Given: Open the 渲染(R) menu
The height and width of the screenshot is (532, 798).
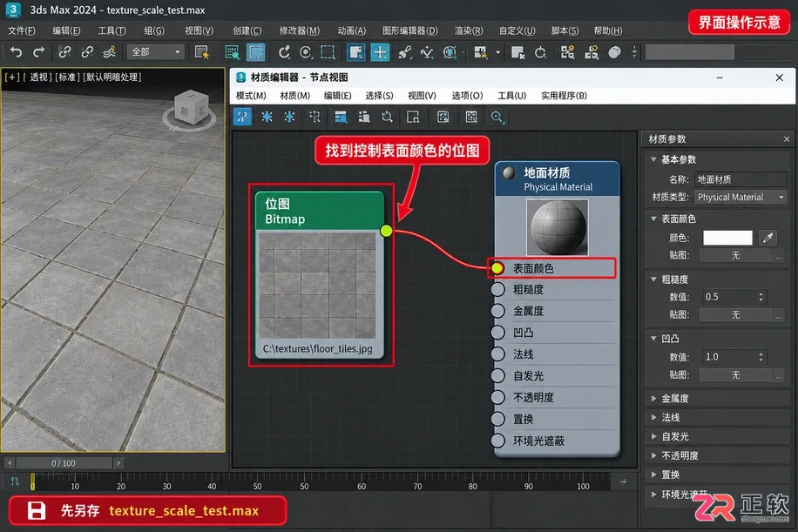Looking at the screenshot, I should tap(469, 30).
